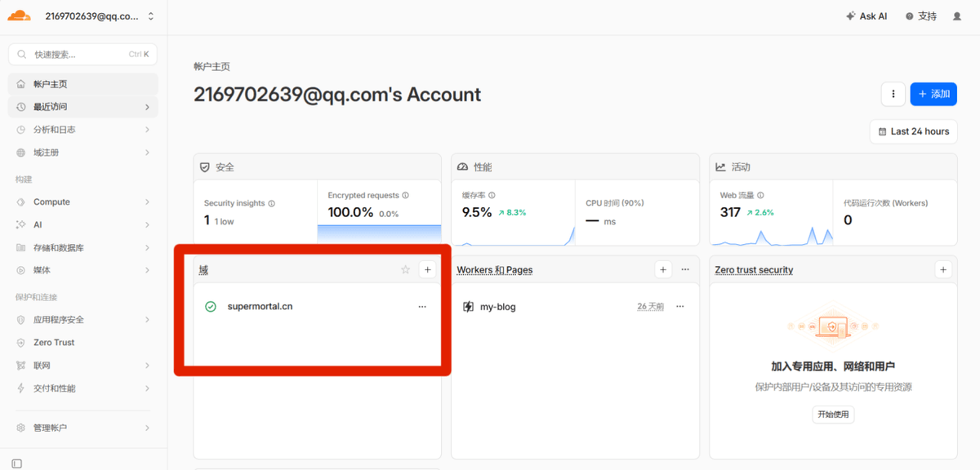Add a domain with the 域 plus button
This screenshot has width=980, height=470.
427,269
